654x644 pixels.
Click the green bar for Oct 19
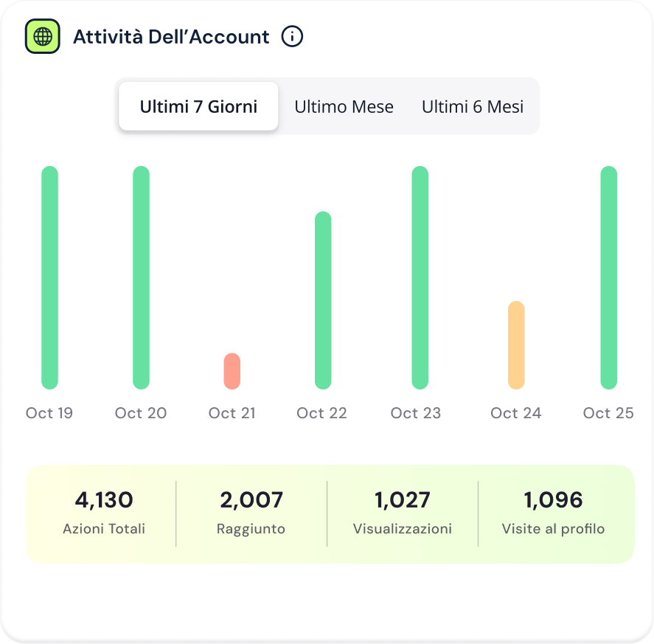pyautogui.click(x=49, y=277)
